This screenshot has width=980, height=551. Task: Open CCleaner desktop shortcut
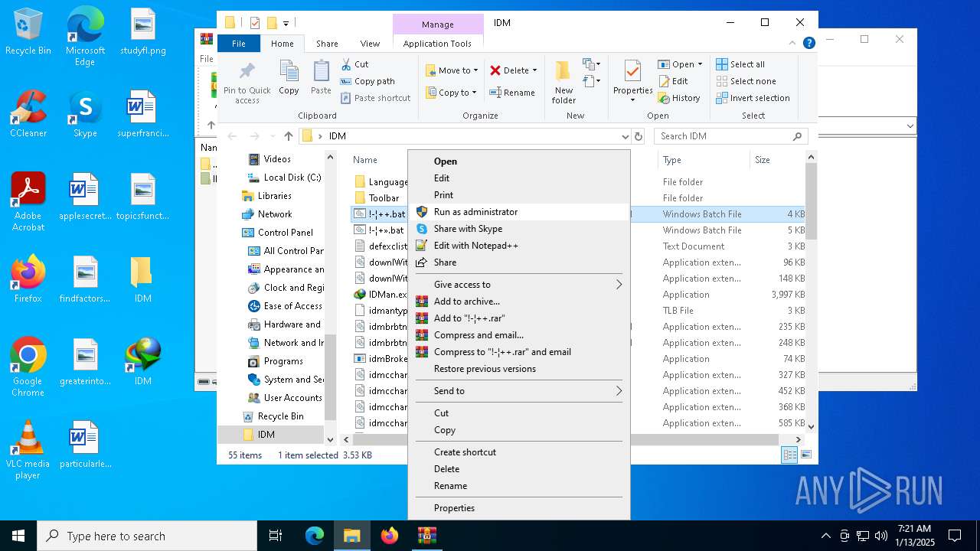(x=28, y=114)
